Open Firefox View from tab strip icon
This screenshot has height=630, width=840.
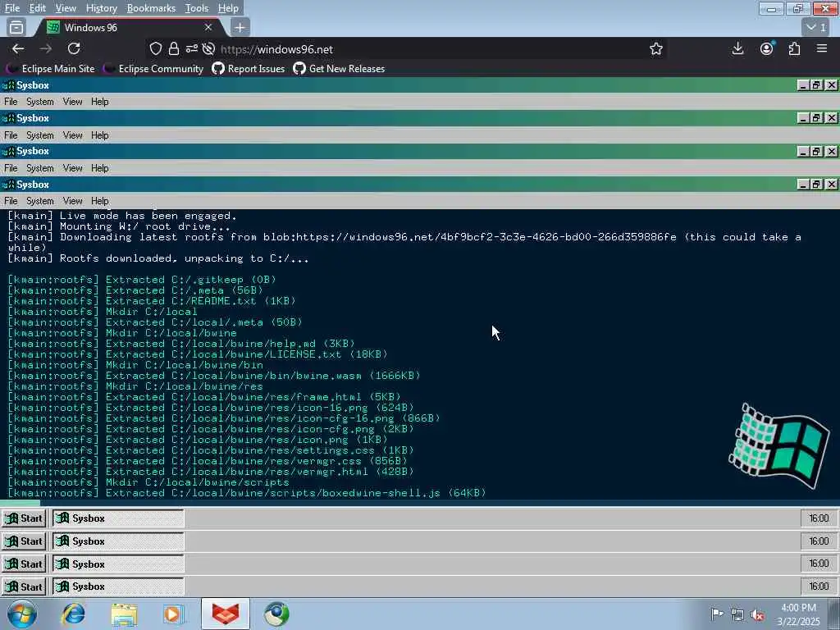point(16,27)
